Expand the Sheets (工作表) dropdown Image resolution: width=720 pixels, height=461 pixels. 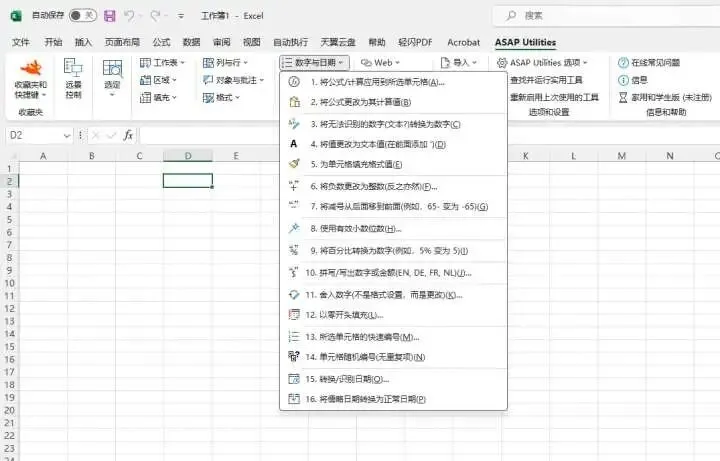162,62
